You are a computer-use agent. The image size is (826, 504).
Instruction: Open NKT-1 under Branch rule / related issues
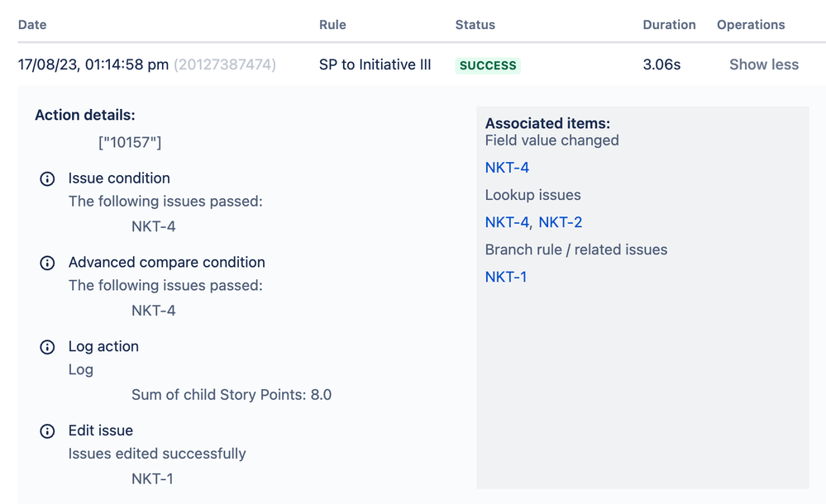[506, 277]
